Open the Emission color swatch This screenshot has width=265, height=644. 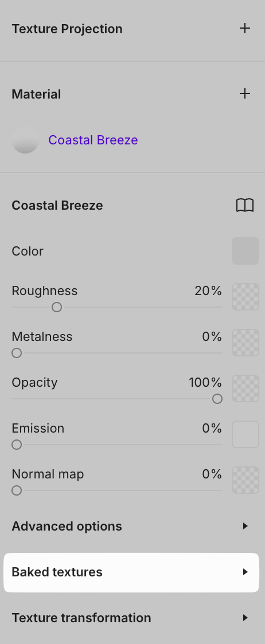click(x=245, y=434)
